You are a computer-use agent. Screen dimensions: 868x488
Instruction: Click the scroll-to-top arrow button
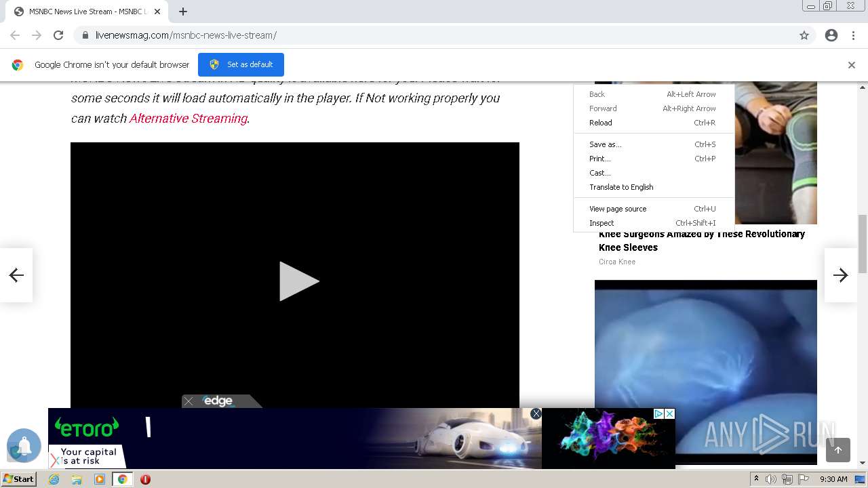point(838,450)
